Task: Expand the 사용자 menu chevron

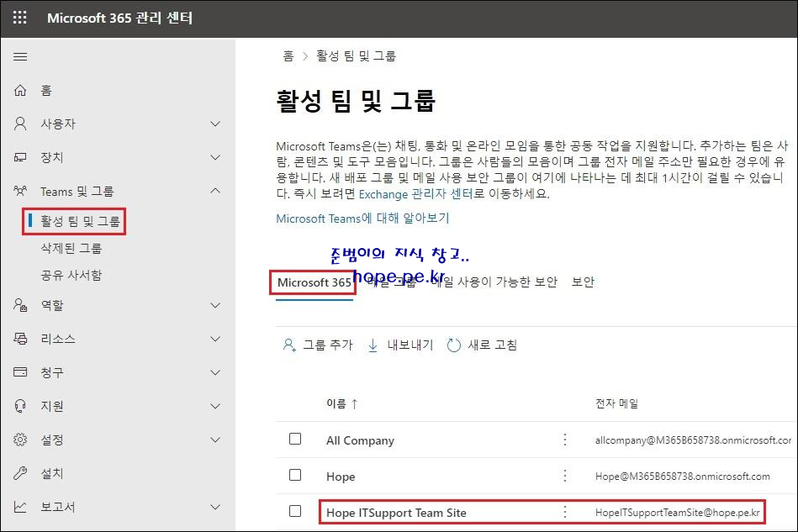Action: [215, 124]
